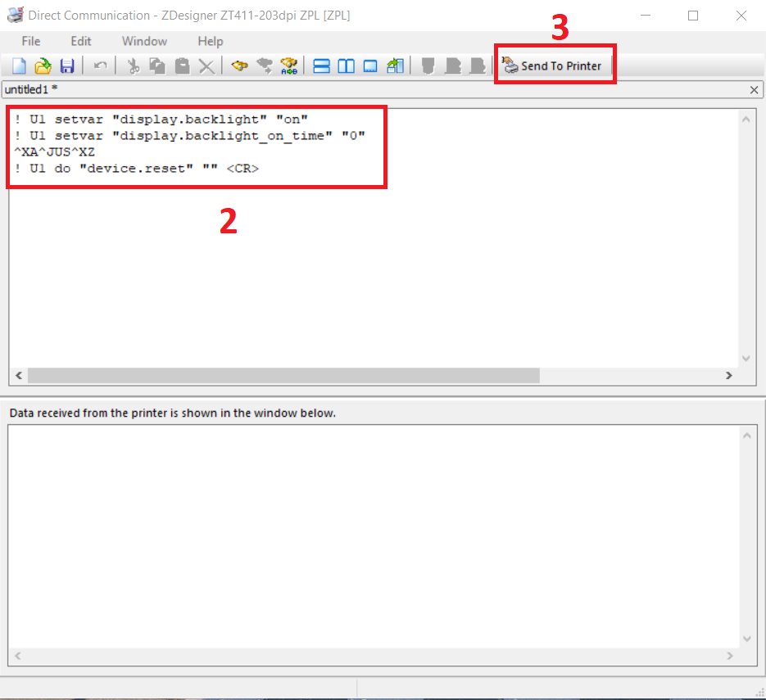Open the Edit menu
Viewport: 766px width, 700px height.
(81, 41)
